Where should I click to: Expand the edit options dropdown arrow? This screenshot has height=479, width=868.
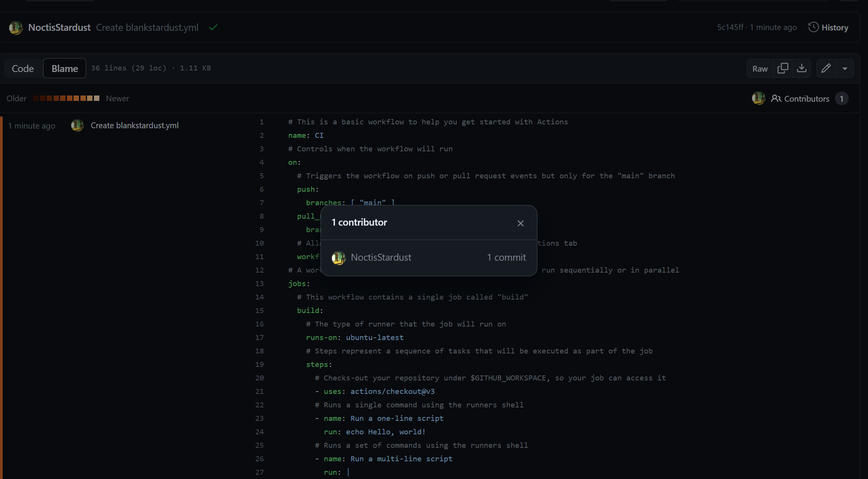845,69
